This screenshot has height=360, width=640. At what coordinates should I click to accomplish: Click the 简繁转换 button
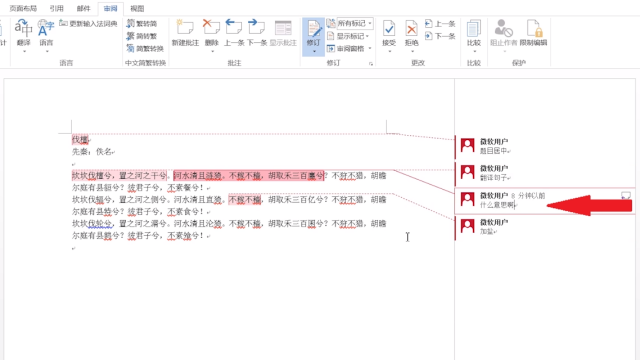(145, 49)
